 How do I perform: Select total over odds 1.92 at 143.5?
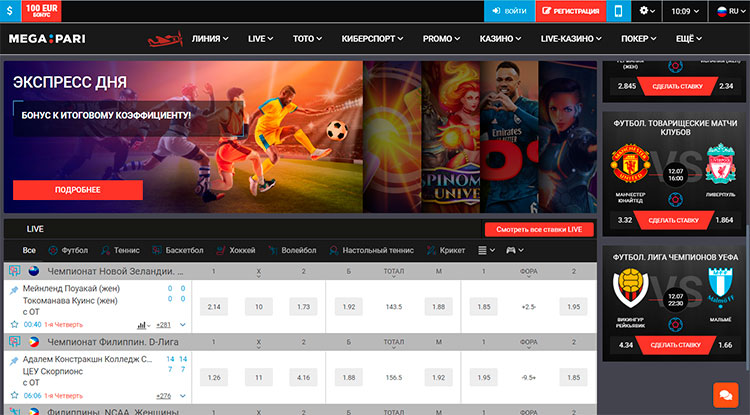[349, 307]
